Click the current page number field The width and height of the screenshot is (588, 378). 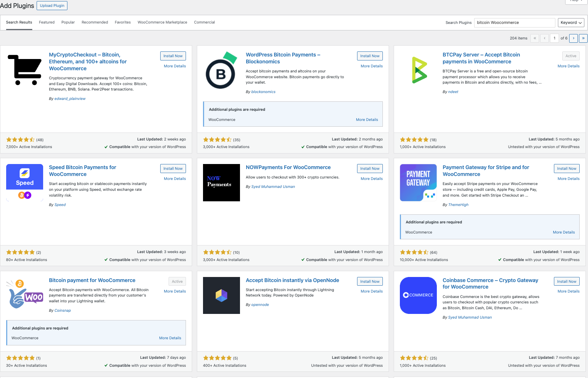point(554,38)
